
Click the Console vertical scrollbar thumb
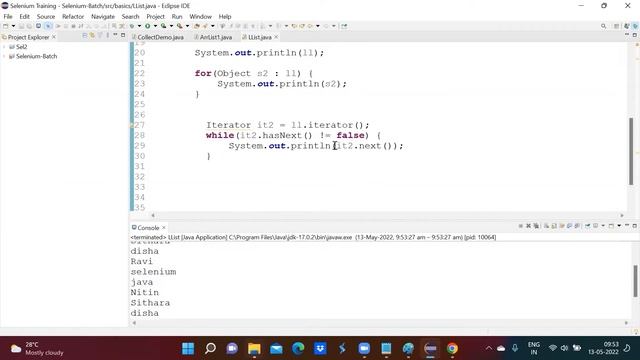point(635,281)
